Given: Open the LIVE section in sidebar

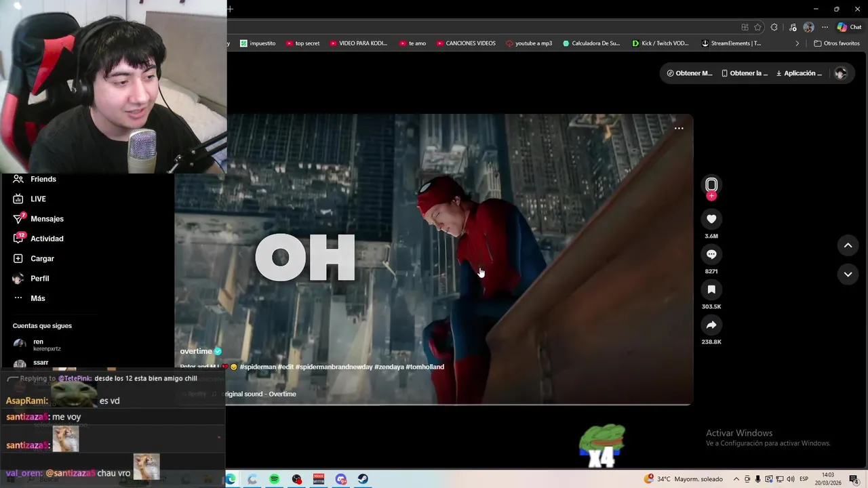Looking at the screenshot, I should (x=30, y=199).
